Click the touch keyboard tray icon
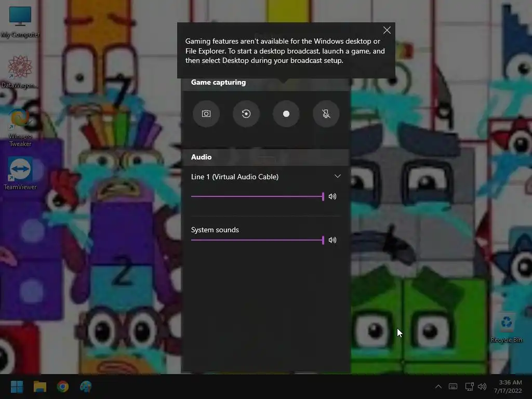The image size is (532, 399). 453,387
